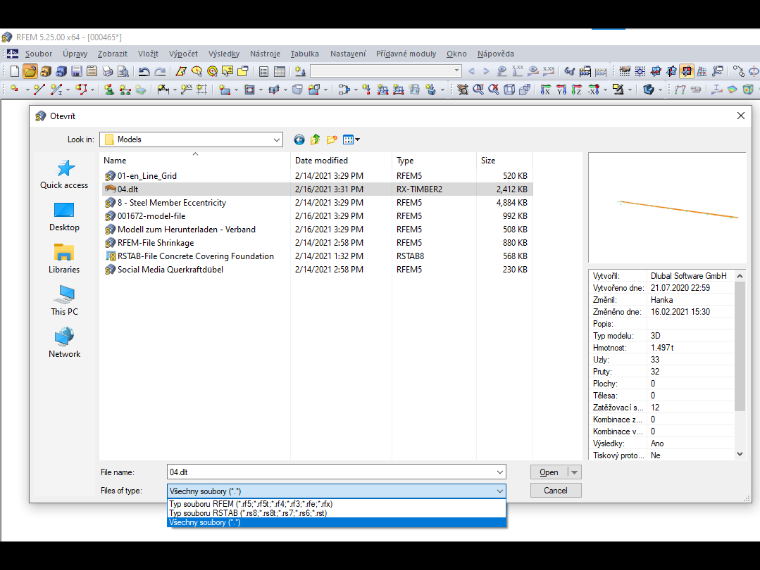This screenshot has height=570, width=760.
Task: Click the nodal support green icon
Action: (x=109, y=89)
